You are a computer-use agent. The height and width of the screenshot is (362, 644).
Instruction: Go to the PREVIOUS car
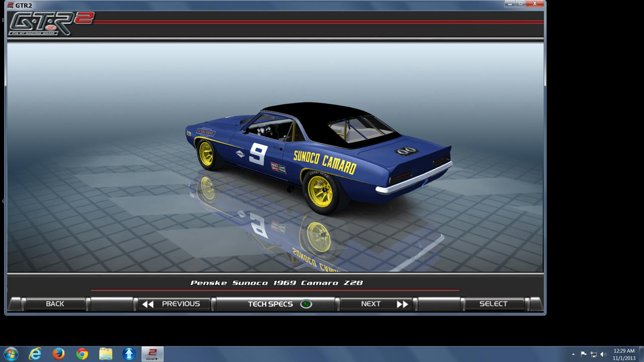[x=174, y=304]
